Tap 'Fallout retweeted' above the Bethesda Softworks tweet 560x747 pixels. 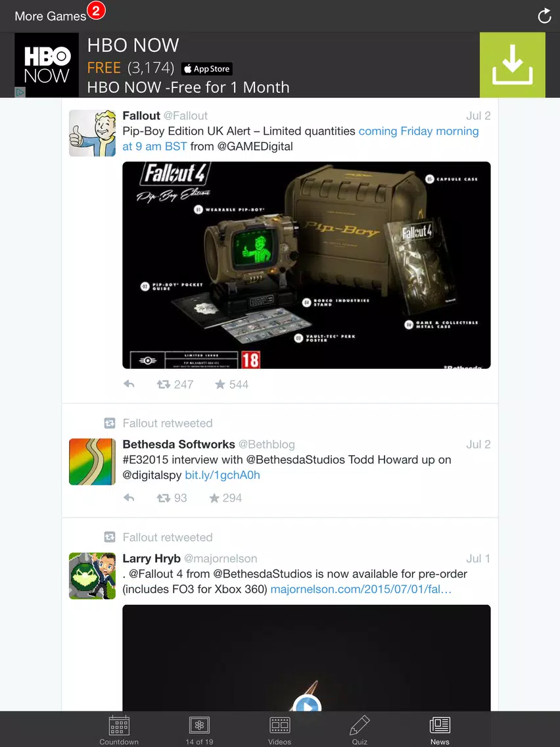tap(168, 423)
